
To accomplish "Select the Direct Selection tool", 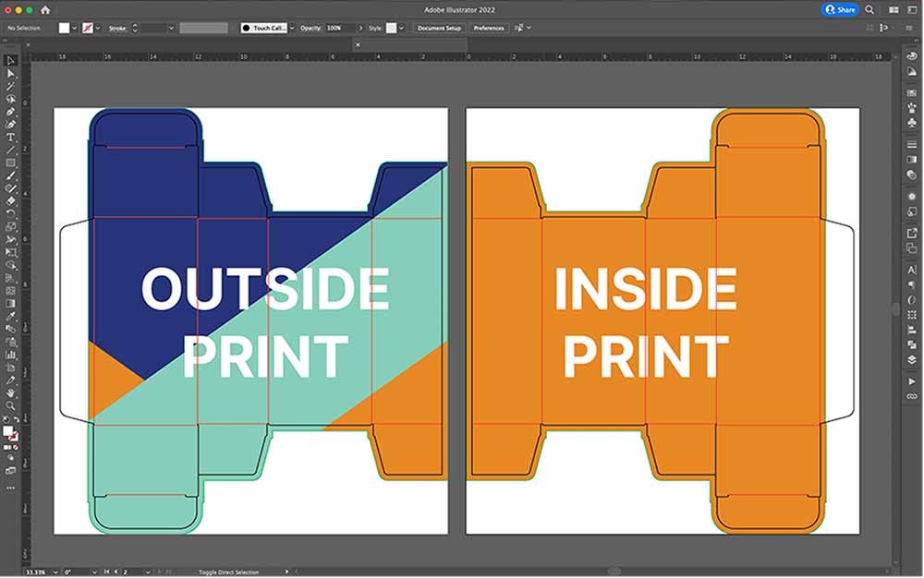I will pyautogui.click(x=10, y=74).
